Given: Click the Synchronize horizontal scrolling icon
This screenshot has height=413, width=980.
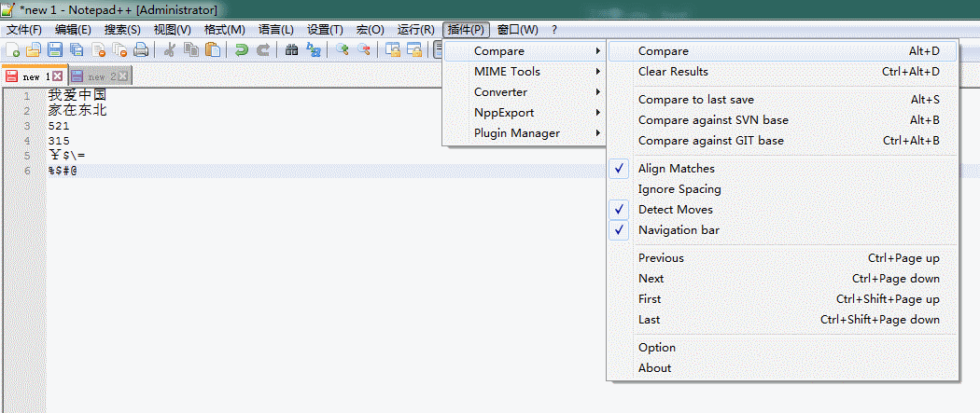Looking at the screenshot, I should [x=413, y=50].
